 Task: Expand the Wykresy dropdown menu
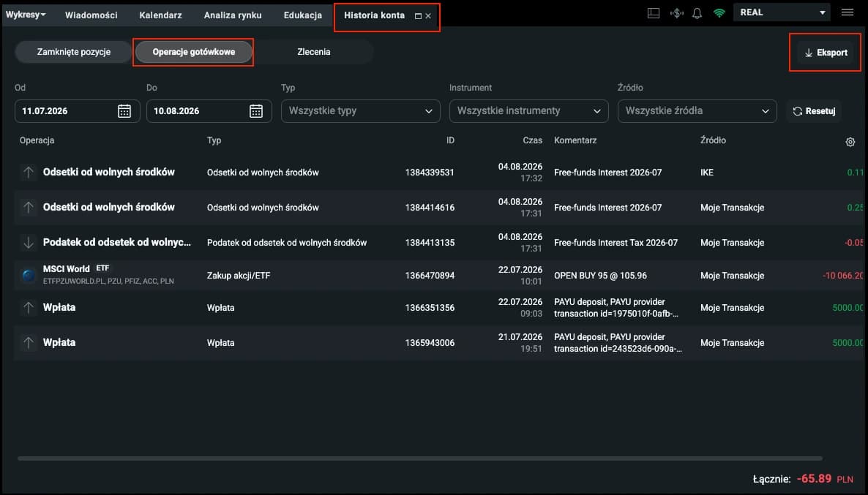click(x=26, y=15)
